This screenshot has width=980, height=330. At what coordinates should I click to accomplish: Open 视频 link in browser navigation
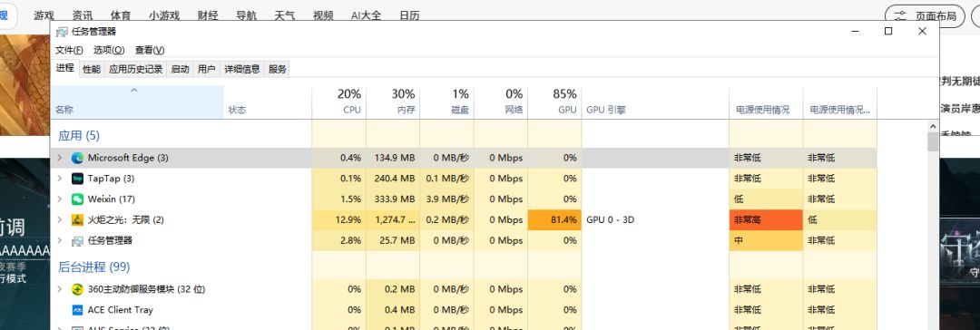click(323, 15)
